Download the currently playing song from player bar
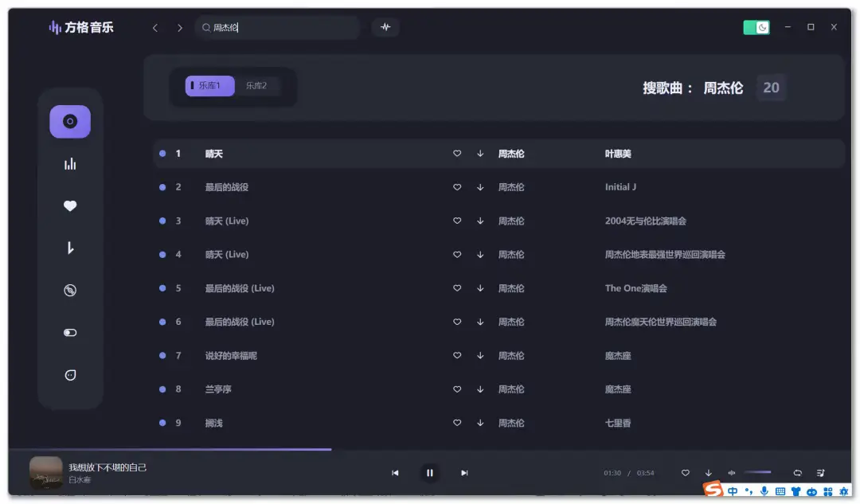The width and height of the screenshot is (860, 504). [x=709, y=473]
